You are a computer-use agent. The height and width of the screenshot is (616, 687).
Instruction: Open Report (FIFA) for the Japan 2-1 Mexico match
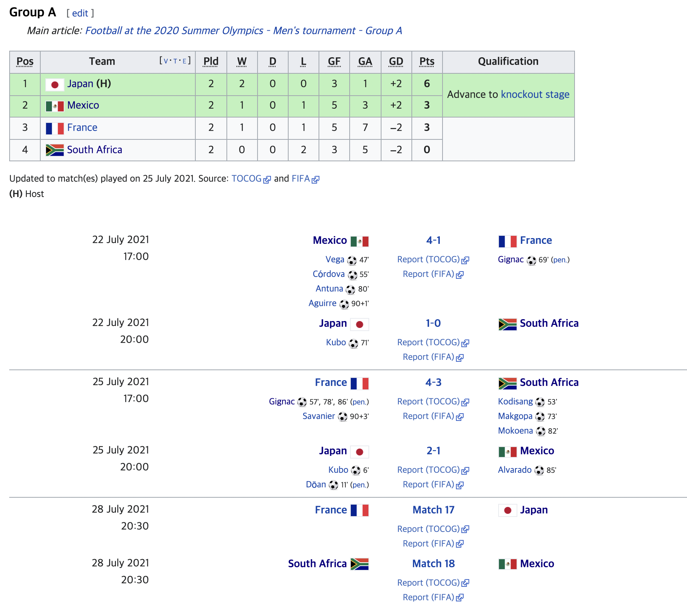[433, 485]
